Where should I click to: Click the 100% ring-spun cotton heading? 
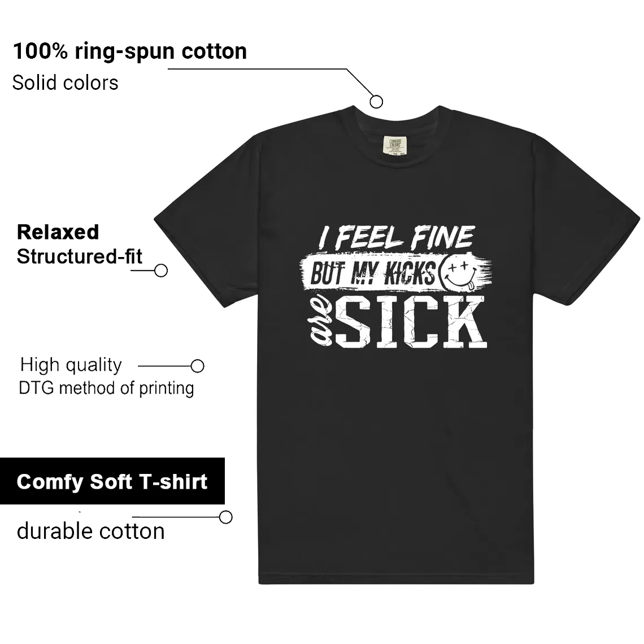(130, 51)
